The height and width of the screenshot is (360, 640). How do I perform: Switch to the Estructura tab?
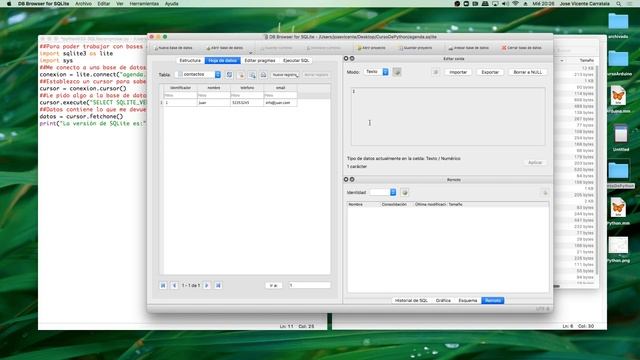tap(190, 60)
